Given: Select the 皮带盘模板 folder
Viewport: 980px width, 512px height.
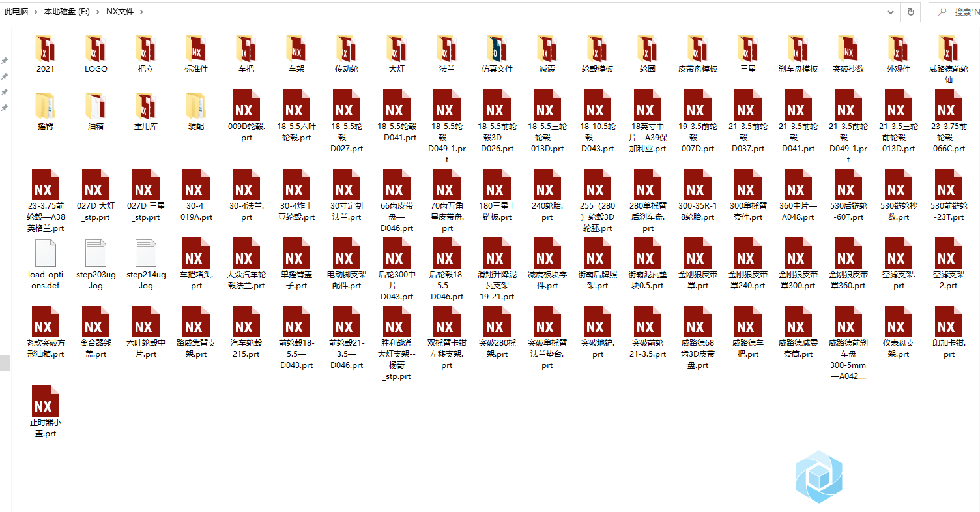Looking at the screenshot, I should point(698,54).
